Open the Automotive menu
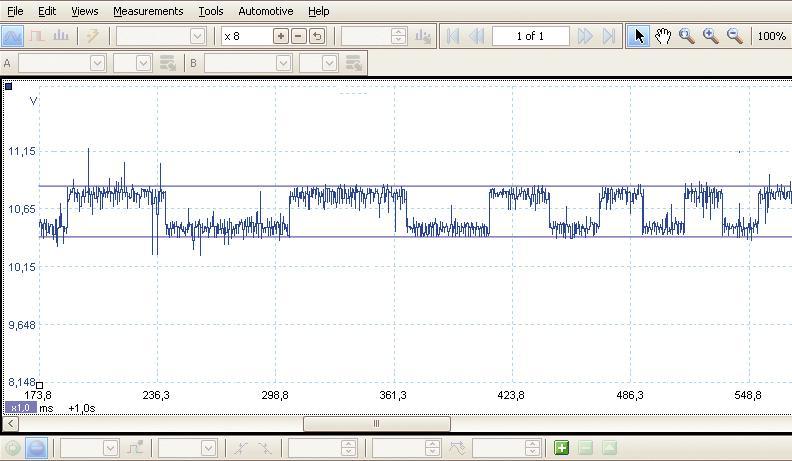Screen dimensions: 792x461 [x=266, y=11]
